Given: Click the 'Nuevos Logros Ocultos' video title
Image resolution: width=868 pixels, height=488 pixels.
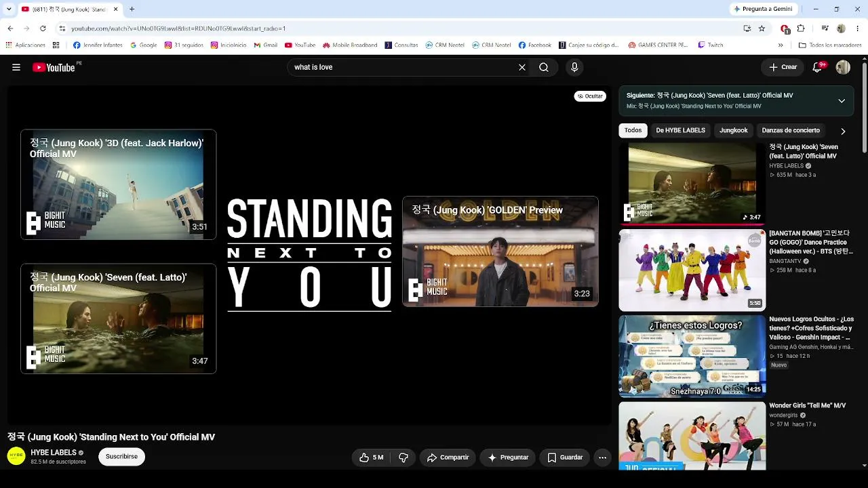Looking at the screenshot, I should pos(811,328).
